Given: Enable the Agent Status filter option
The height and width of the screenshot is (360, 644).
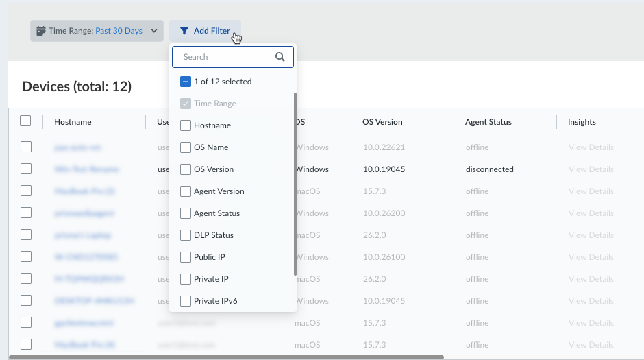Looking at the screenshot, I should click(186, 213).
